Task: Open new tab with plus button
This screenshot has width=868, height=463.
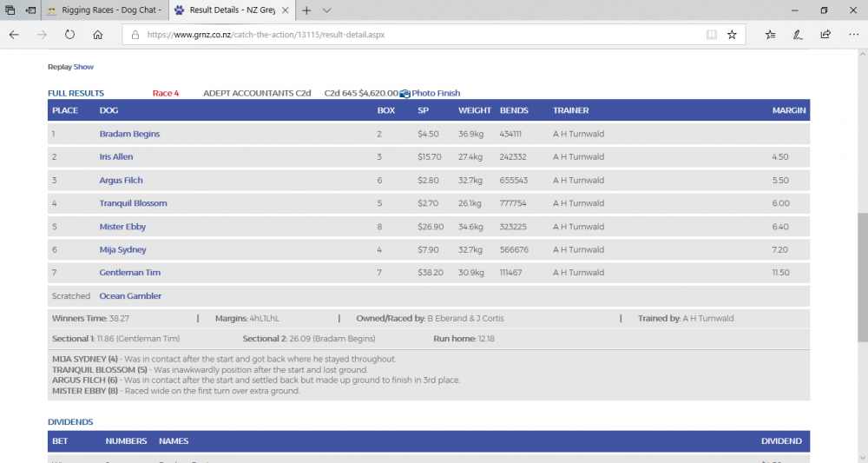Action: [x=306, y=10]
